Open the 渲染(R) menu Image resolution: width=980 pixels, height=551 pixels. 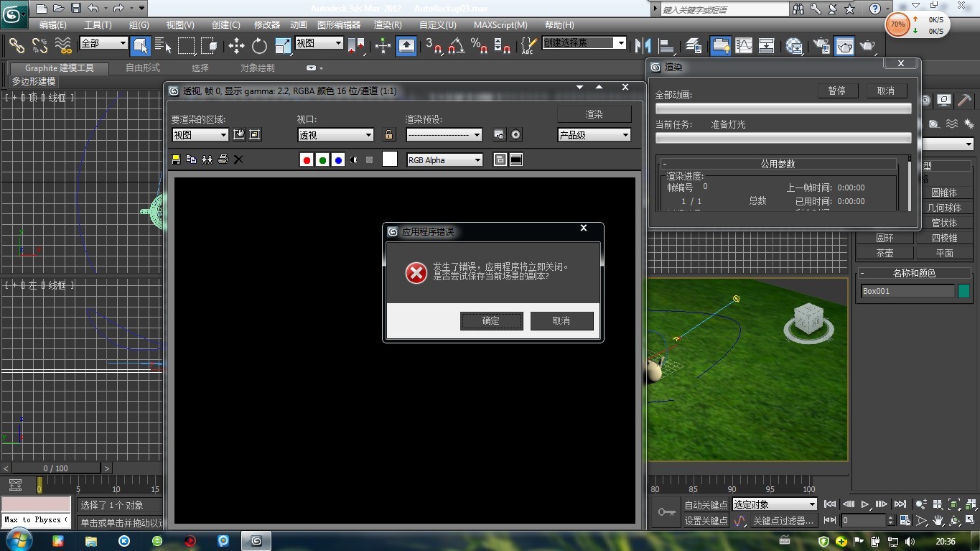tap(388, 24)
